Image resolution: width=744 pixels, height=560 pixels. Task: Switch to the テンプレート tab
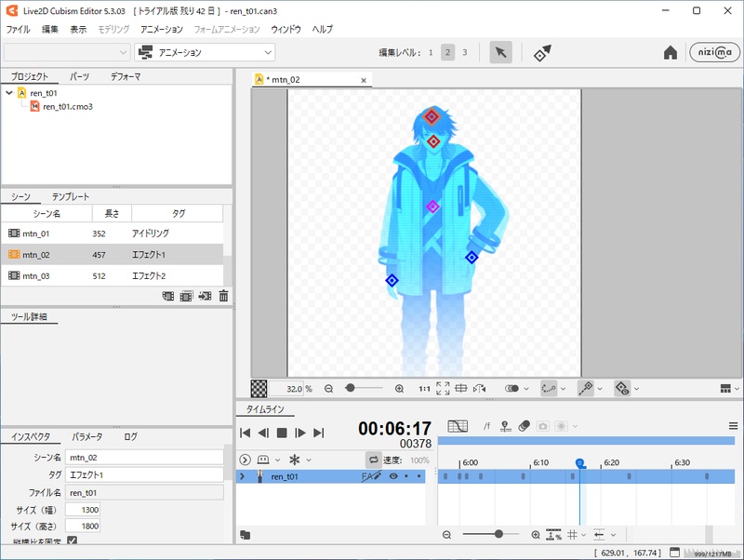click(x=71, y=196)
